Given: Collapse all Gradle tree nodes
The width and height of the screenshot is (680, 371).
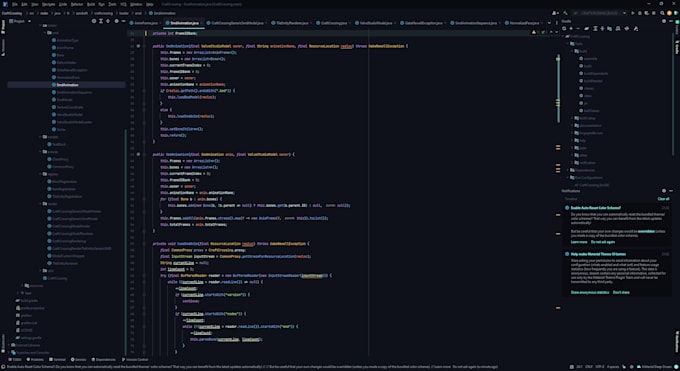Looking at the screenshot, I should (x=602, y=29).
